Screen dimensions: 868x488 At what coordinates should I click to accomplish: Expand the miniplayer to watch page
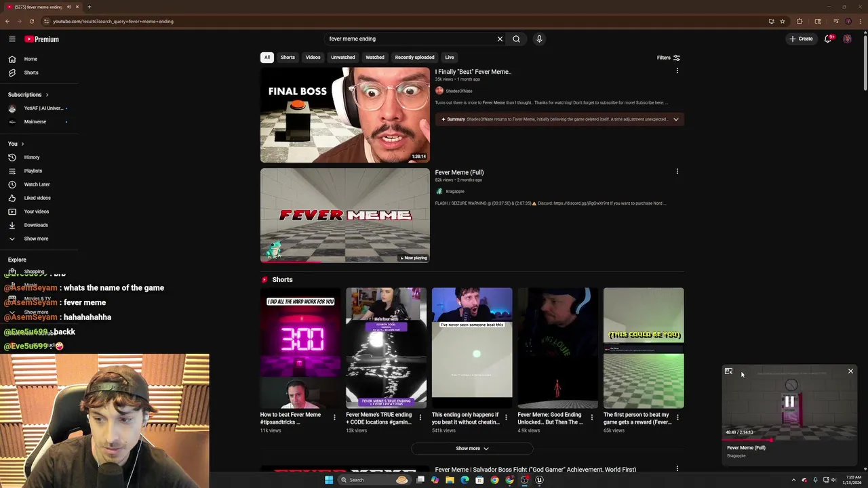click(x=728, y=371)
